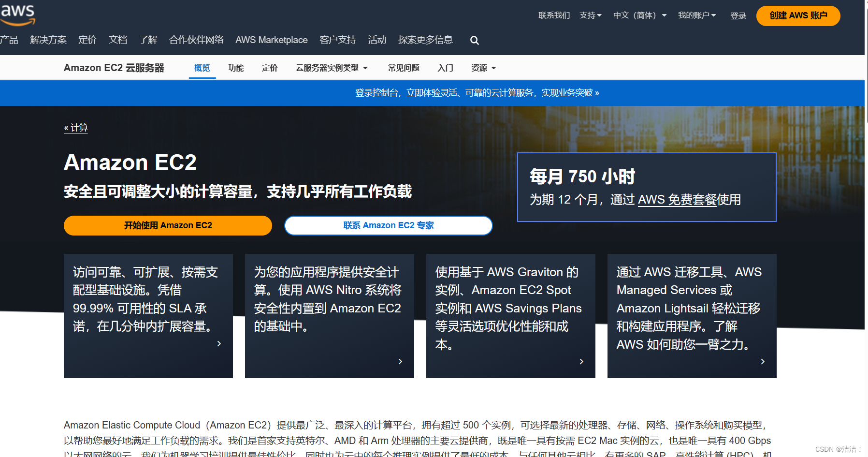This screenshot has height=457, width=868.
Task: Open the 活动 menu
Action: tap(377, 40)
